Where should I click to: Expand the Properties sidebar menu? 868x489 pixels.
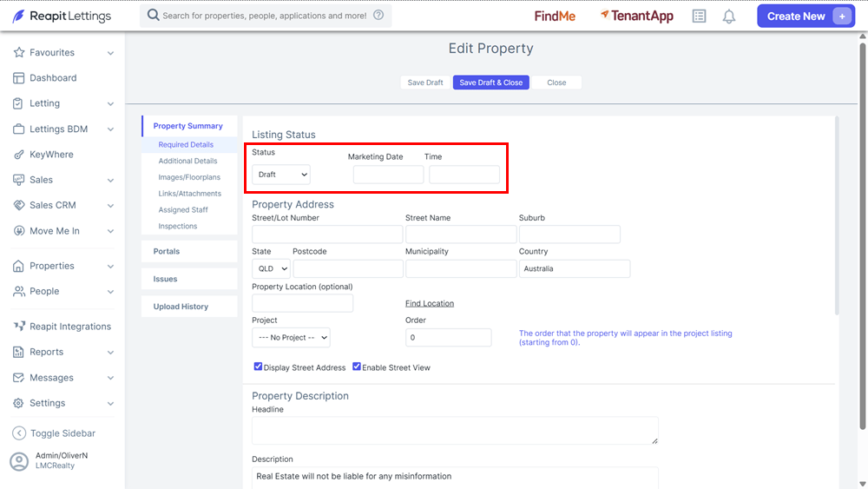tap(63, 266)
